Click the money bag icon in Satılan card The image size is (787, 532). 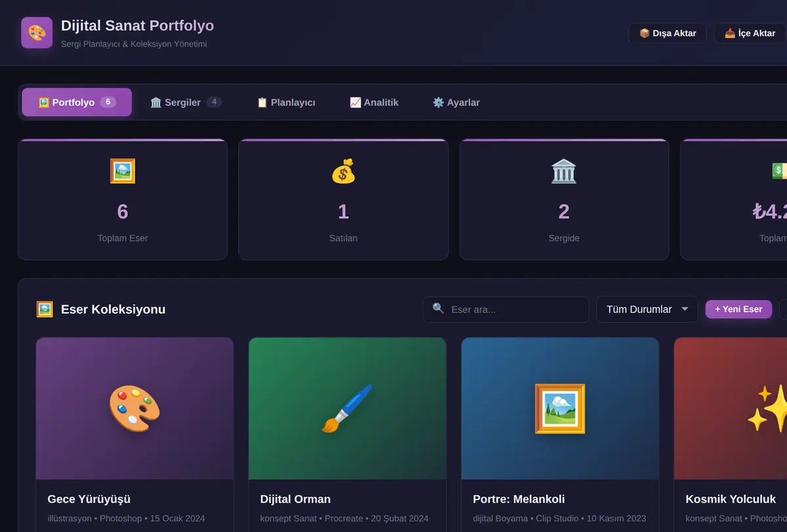click(x=343, y=171)
